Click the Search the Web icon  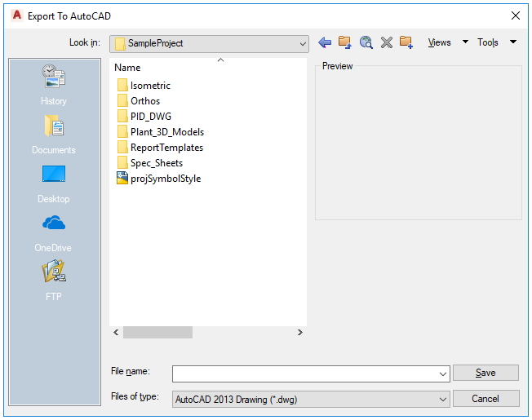[366, 42]
